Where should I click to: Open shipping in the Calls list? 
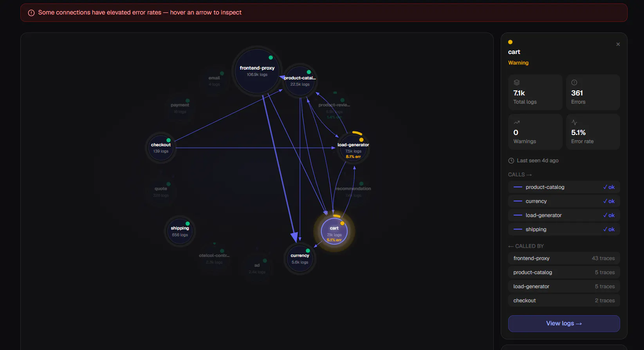point(564,229)
